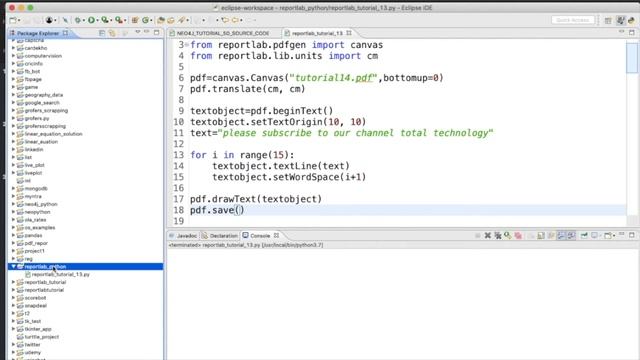Collapse the reportlab_python project

pyautogui.click(x=13, y=266)
